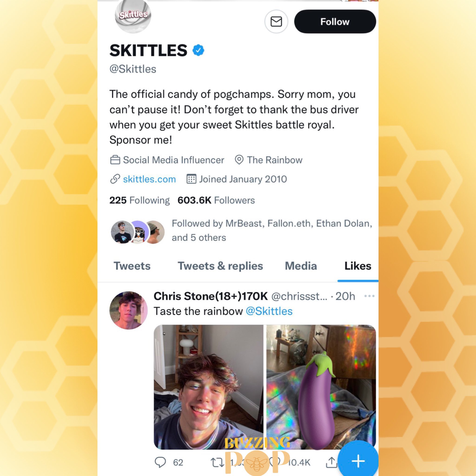Click the retweet arrows icon

218,463
